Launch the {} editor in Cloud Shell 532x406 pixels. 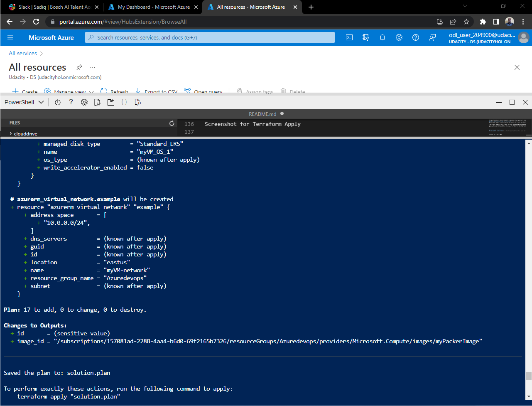coord(124,102)
